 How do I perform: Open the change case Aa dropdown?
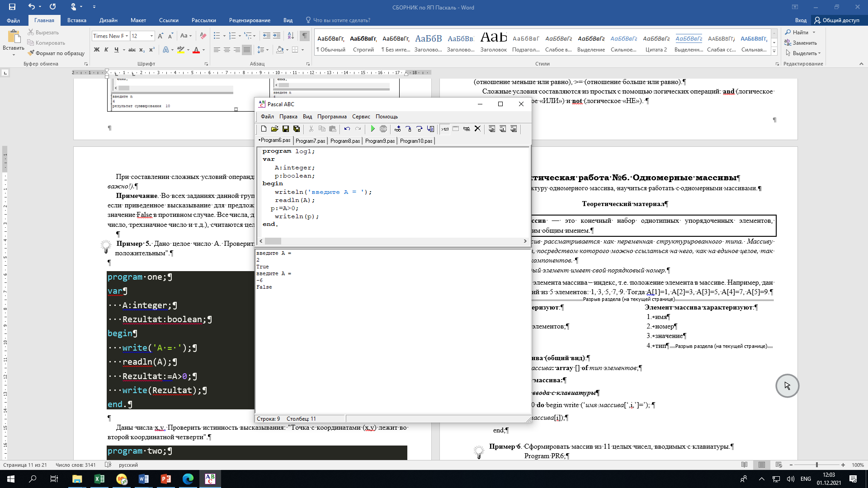click(x=186, y=36)
